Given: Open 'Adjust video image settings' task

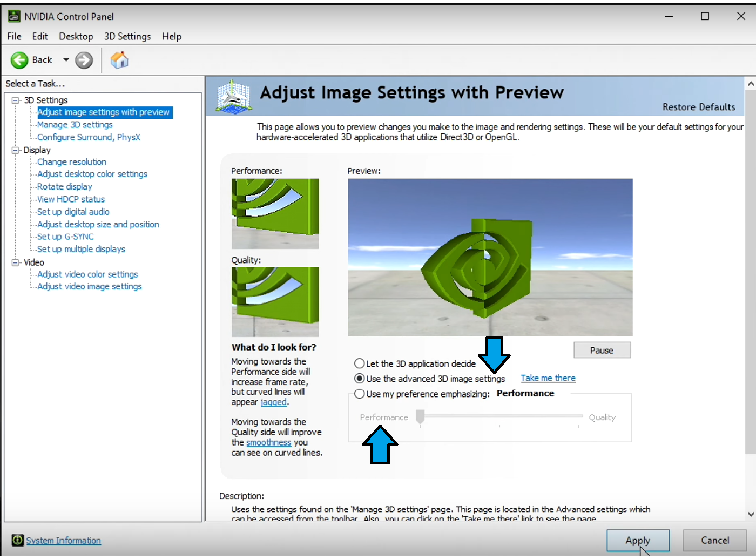Looking at the screenshot, I should 90,286.
